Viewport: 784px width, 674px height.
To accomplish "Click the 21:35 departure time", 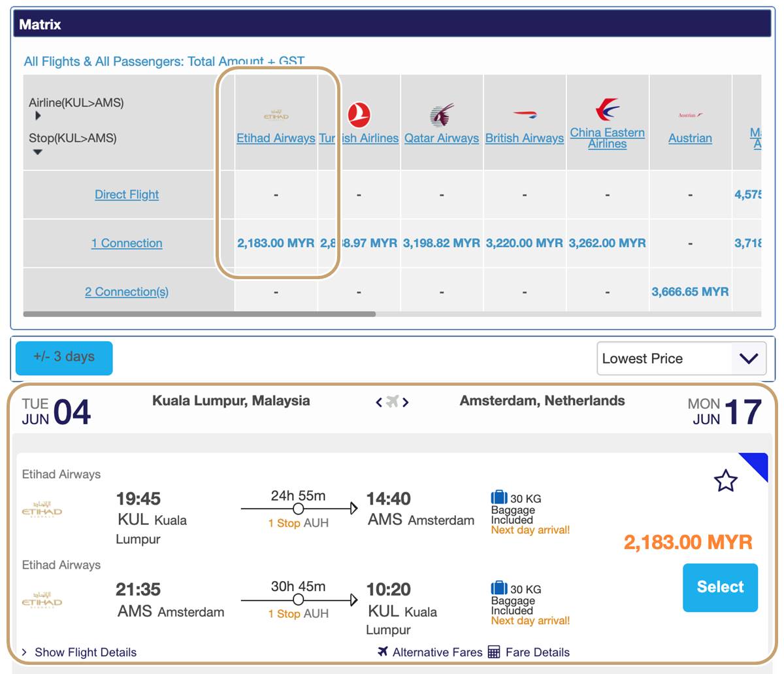I will [138, 590].
